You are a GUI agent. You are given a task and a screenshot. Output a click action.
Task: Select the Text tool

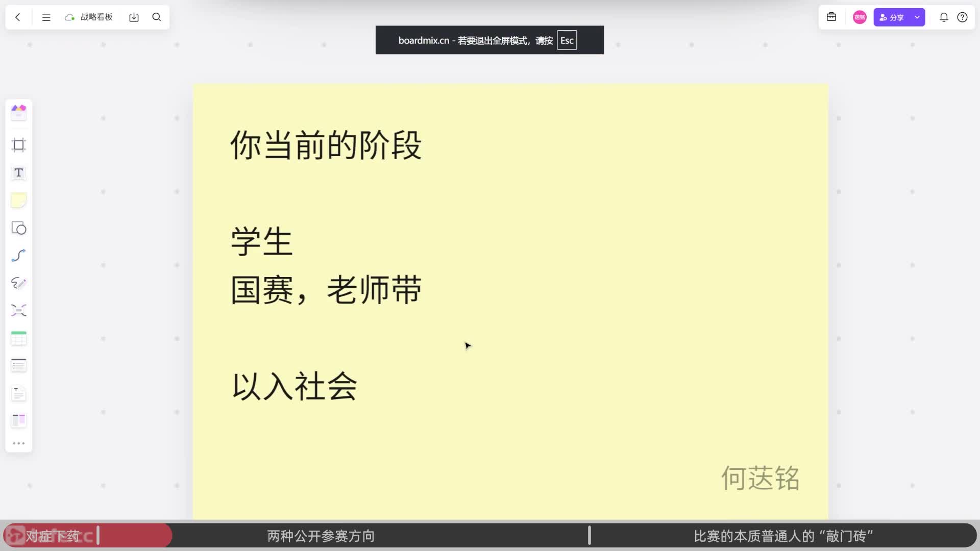19,173
